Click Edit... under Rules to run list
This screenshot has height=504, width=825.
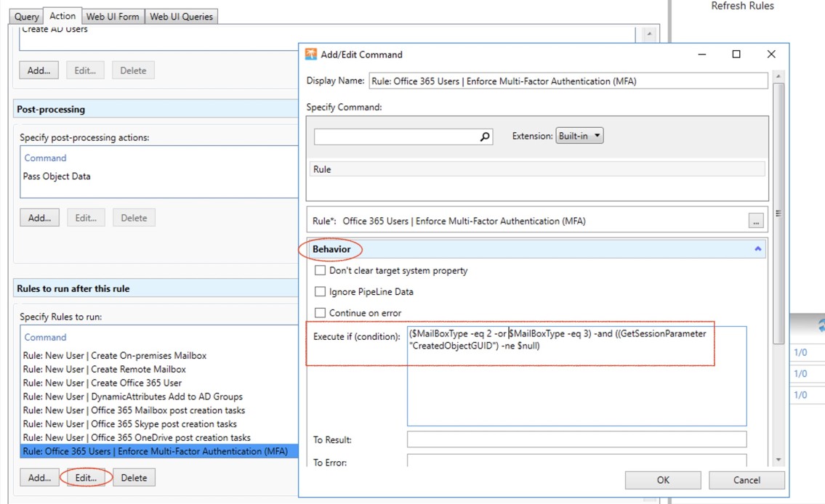[x=86, y=478]
